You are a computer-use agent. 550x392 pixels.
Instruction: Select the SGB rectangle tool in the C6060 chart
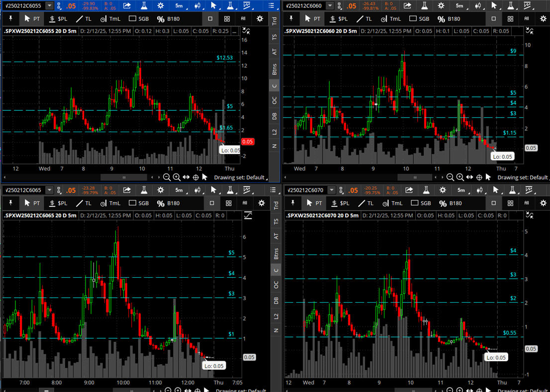(418, 19)
